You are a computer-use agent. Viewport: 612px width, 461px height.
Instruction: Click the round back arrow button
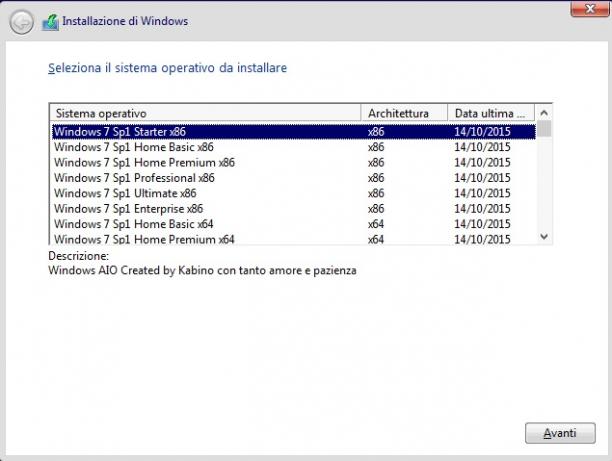tap(21, 22)
